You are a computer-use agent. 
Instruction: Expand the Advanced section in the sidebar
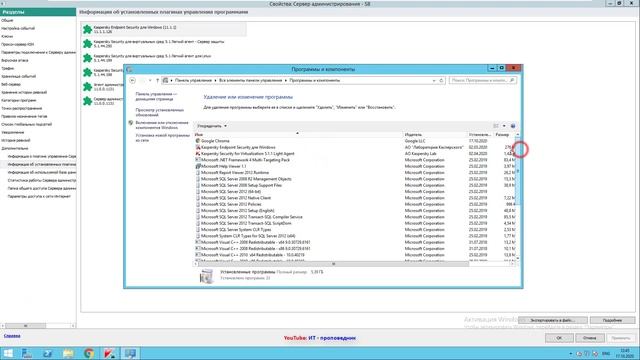(15, 148)
